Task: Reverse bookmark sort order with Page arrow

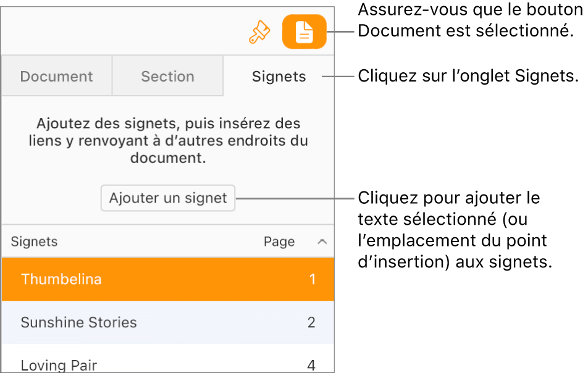Action: pos(322,242)
